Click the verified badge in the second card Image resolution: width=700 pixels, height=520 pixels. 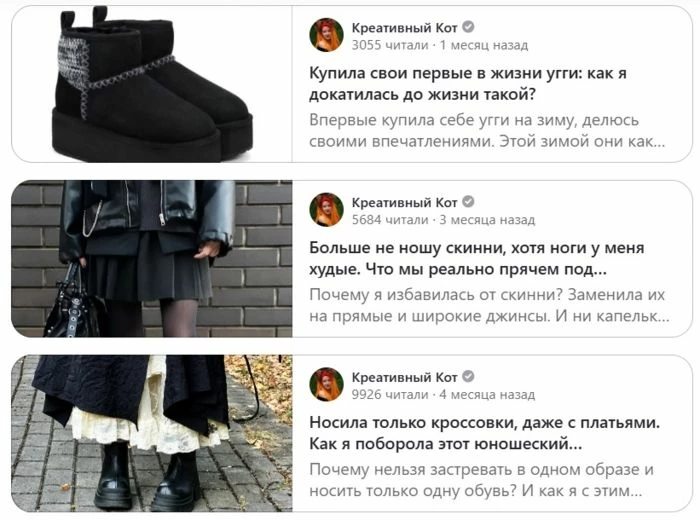click(468, 202)
